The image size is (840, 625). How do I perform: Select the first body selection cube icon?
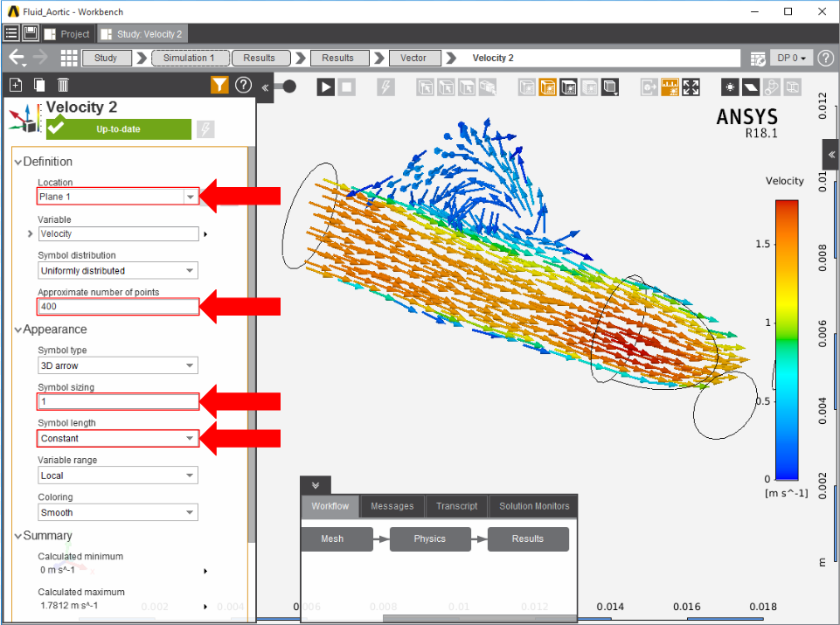point(426,87)
